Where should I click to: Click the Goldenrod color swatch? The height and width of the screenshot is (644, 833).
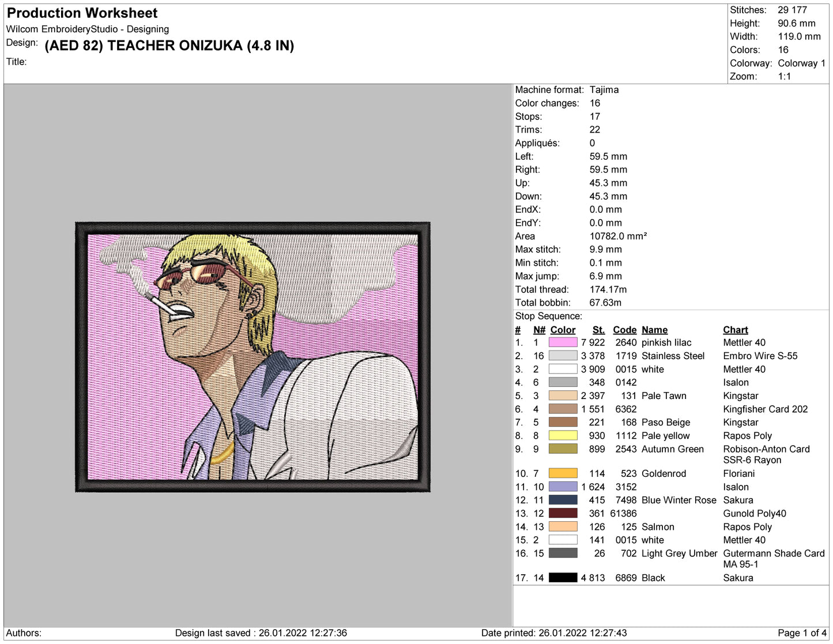click(563, 473)
